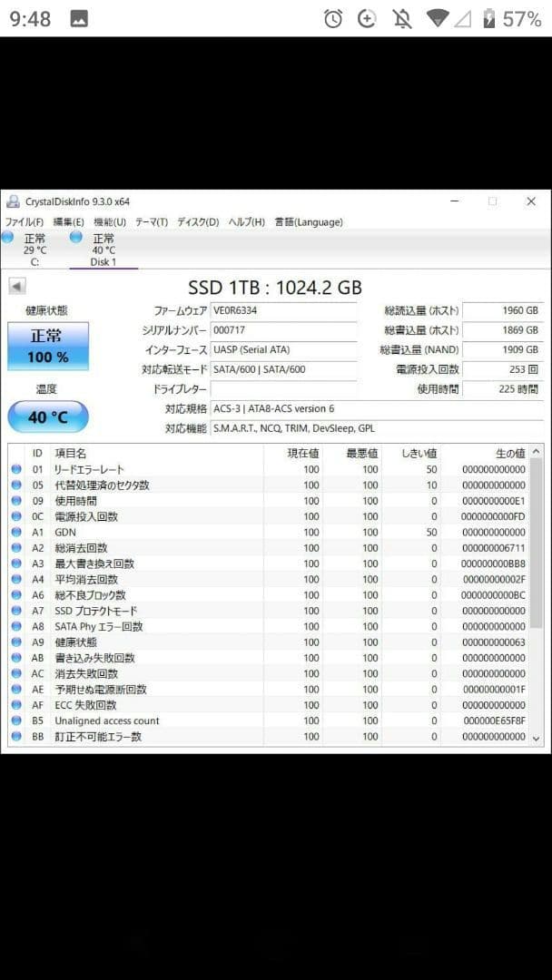Click the total host writes 1869 GB
Viewport: 552px width, 980px height.
point(503,330)
